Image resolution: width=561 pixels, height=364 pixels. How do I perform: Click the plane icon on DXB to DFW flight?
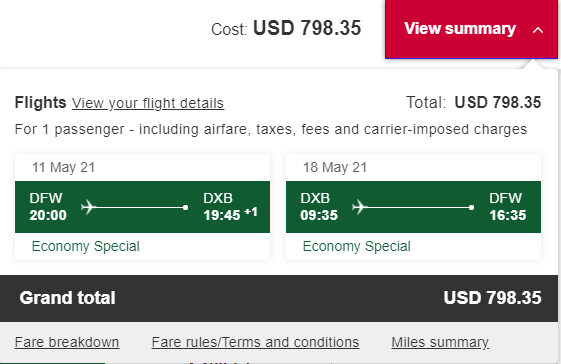pyautogui.click(x=360, y=207)
